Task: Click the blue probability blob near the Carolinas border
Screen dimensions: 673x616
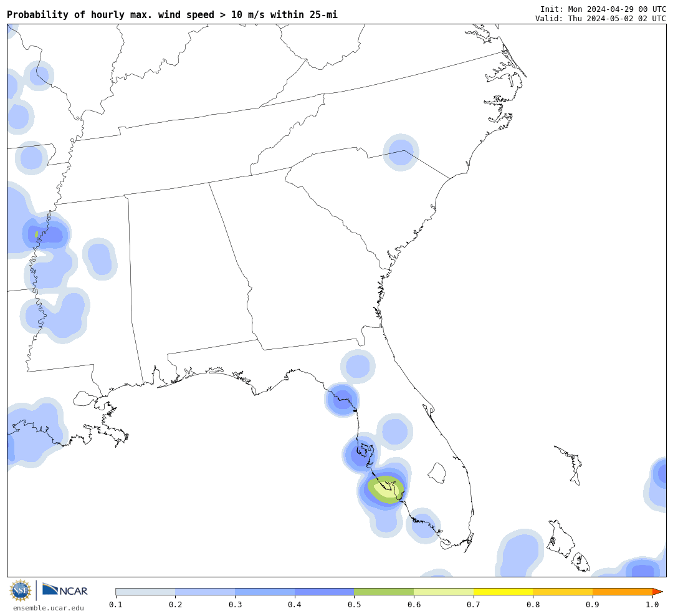Action: (401, 152)
